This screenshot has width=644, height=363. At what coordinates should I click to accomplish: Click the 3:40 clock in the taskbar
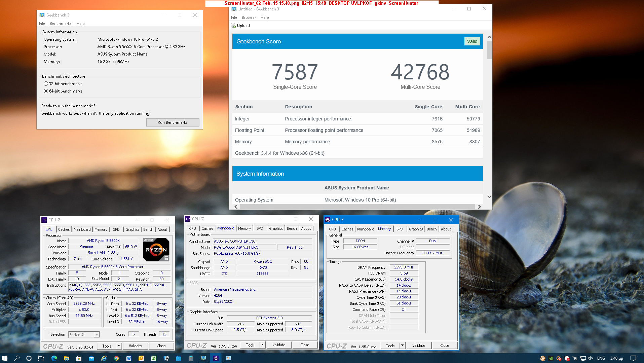(x=617, y=358)
